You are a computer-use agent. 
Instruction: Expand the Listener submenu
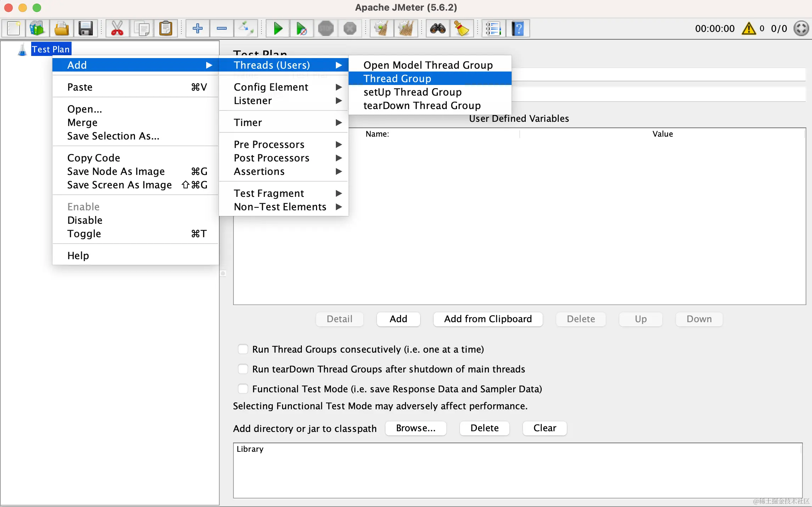point(284,101)
